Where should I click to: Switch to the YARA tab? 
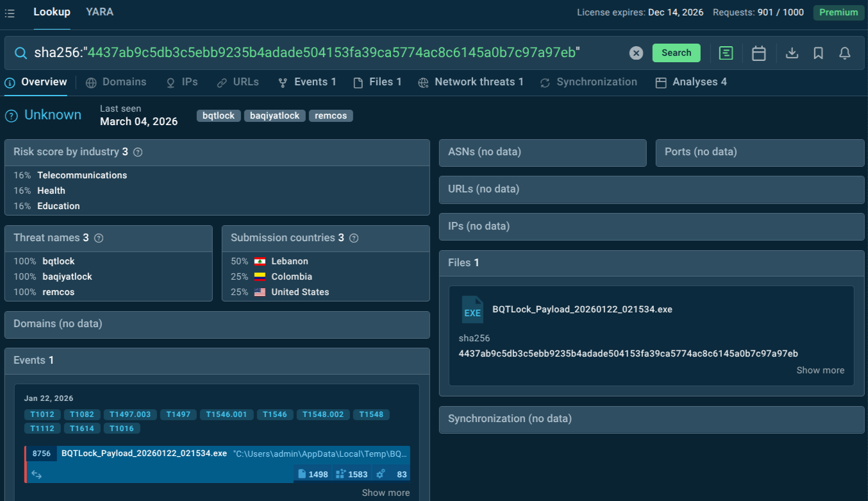coord(99,12)
